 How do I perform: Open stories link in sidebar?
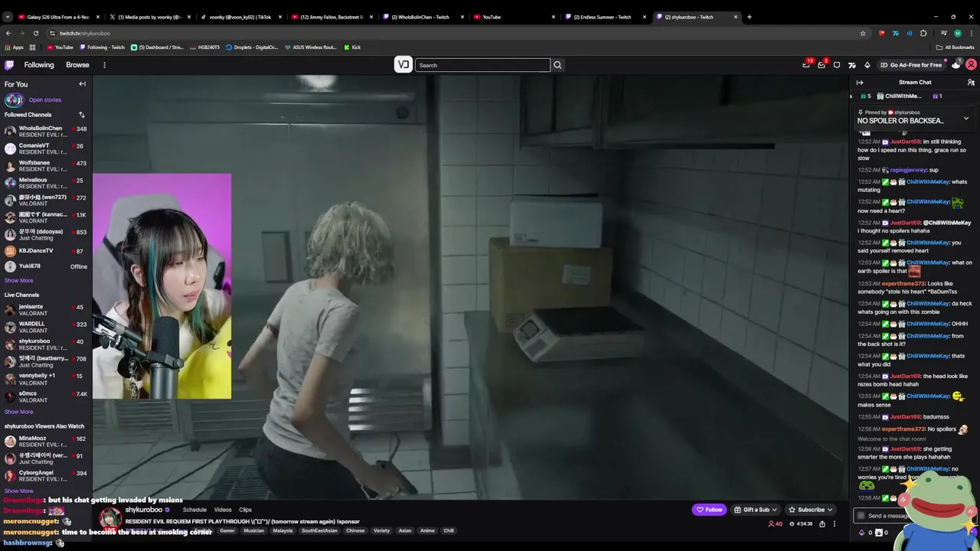[x=45, y=100]
